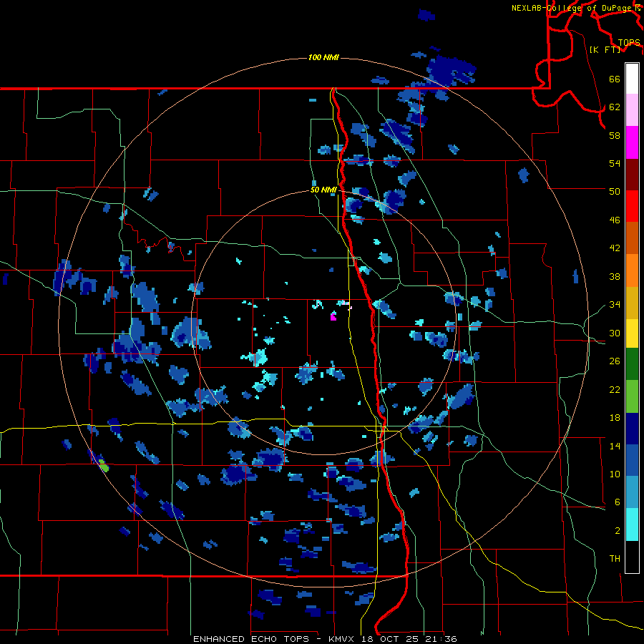The width and height of the screenshot is (644, 644).
Task: Click the legend value "42"
Action: point(615,248)
